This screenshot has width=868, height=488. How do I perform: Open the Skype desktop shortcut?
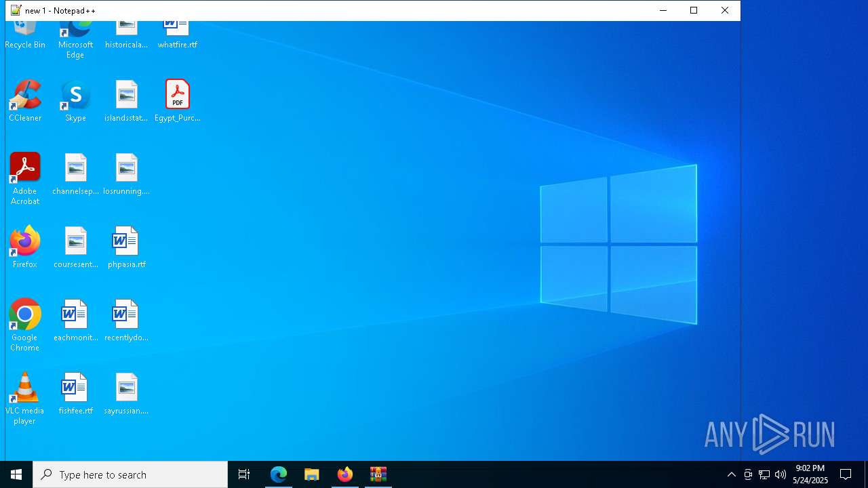pyautogui.click(x=75, y=101)
